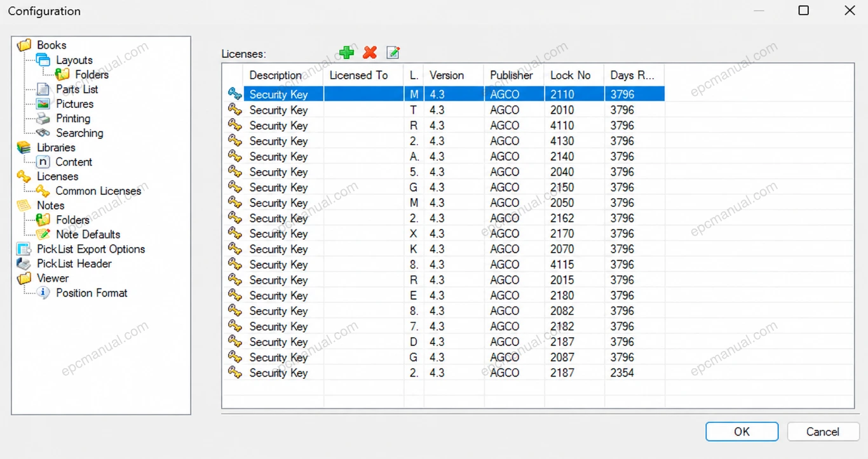
Task: Open Common Licenses tree item
Action: coord(98,191)
